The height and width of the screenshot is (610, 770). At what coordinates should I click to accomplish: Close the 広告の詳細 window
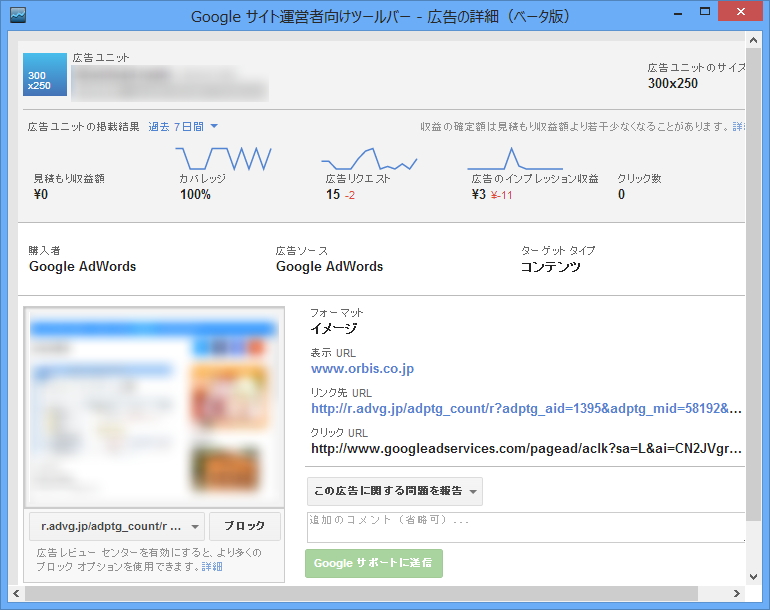[741, 11]
